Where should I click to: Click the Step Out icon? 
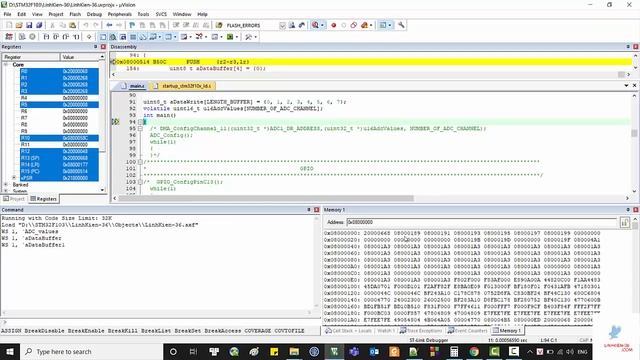click(x=66, y=37)
